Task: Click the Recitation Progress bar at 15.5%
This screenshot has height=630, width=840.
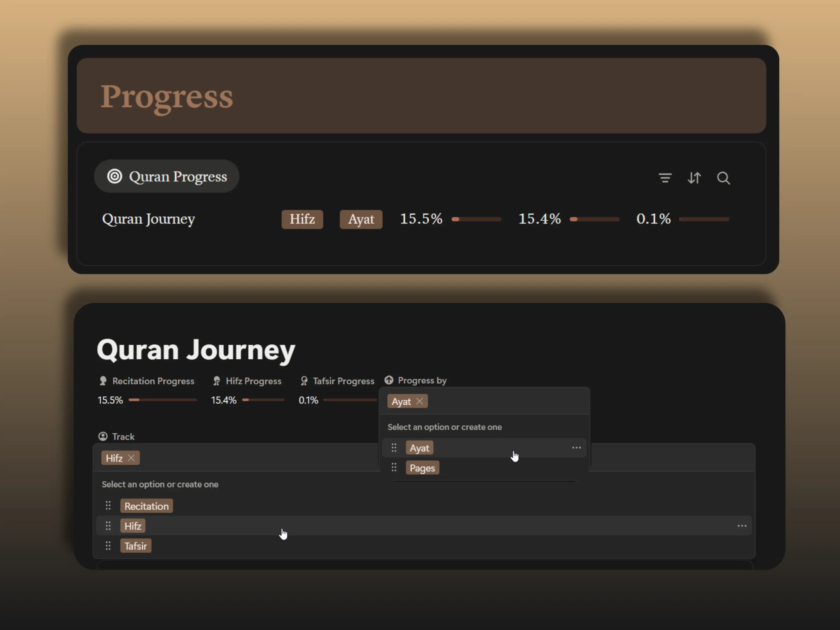Action: [x=162, y=400]
